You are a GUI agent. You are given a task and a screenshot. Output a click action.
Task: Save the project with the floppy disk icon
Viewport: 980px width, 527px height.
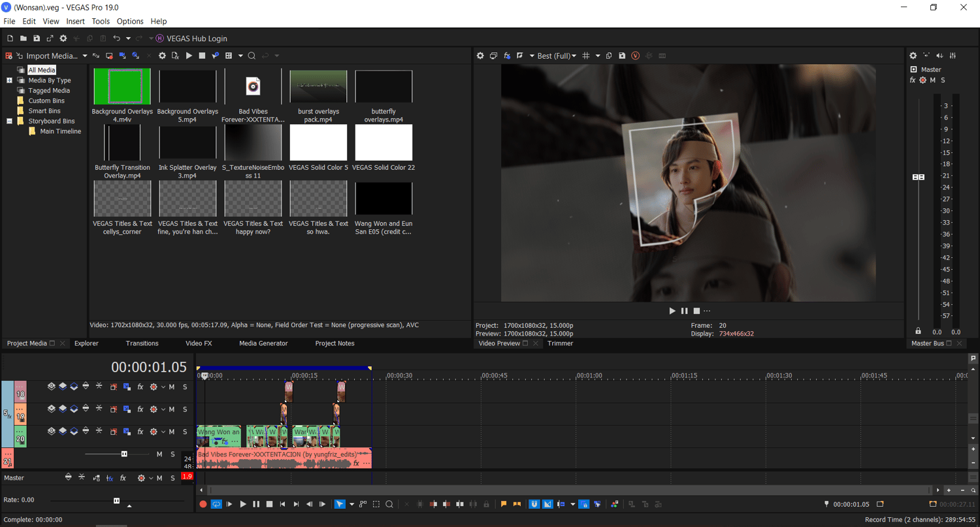pos(37,39)
